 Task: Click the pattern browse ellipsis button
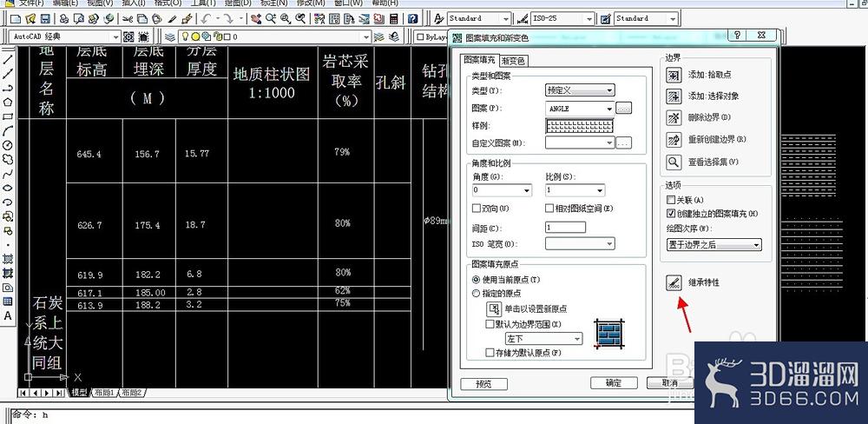click(624, 109)
